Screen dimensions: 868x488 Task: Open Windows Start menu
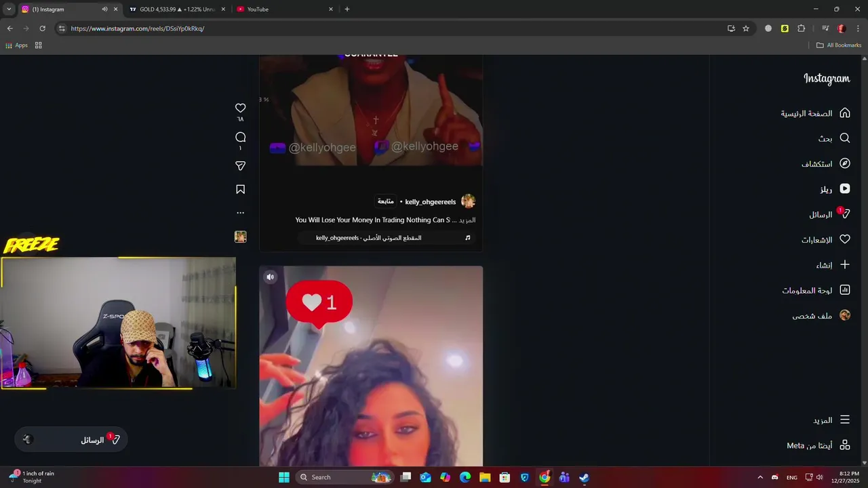pos(284,477)
